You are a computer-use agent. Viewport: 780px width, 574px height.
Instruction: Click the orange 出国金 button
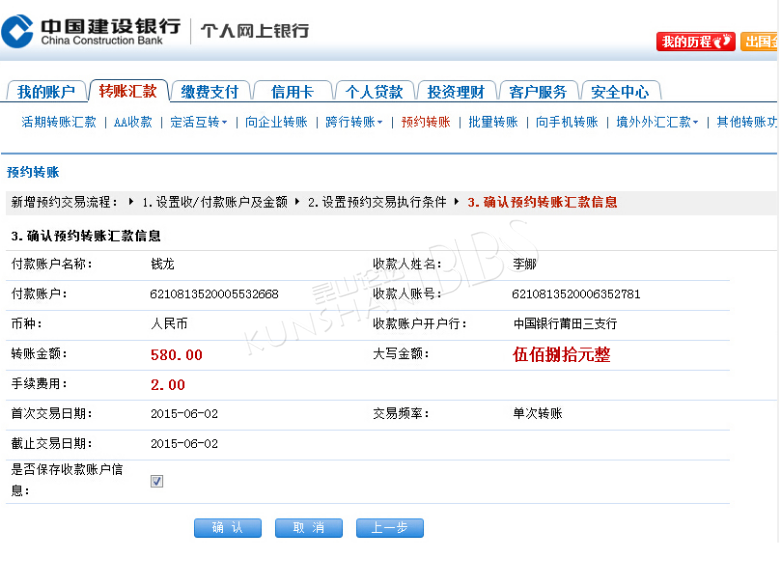click(760, 42)
